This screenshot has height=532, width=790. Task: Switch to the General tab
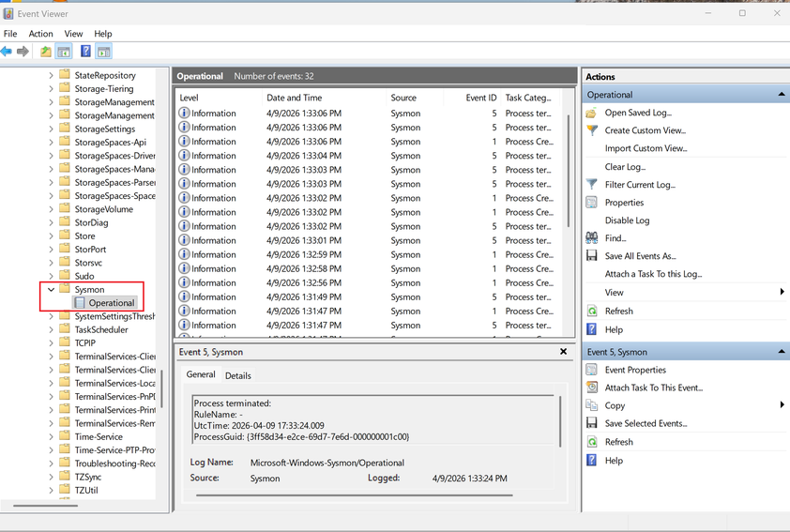pyautogui.click(x=201, y=374)
